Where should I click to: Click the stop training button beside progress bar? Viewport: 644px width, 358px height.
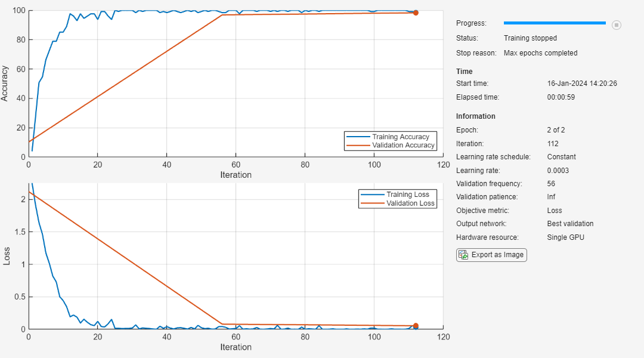[617, 24]
